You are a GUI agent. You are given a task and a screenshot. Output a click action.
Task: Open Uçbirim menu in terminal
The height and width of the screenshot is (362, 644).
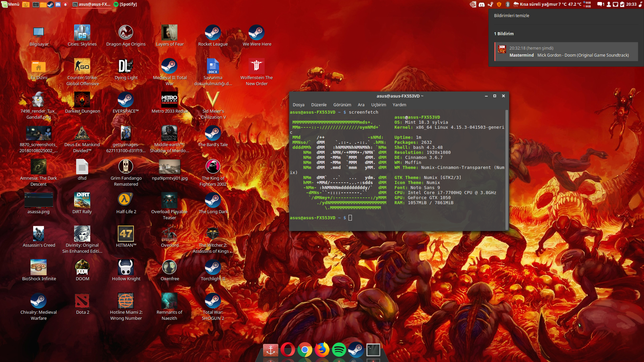378,105
